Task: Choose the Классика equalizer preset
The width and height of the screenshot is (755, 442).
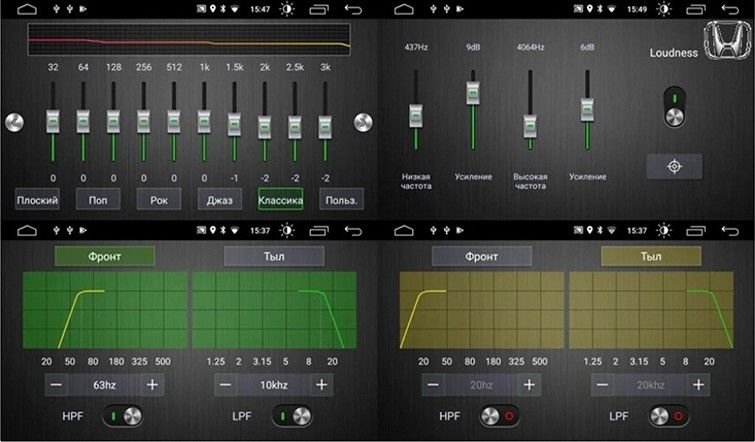Action: pyautogui.click(x=281, y=199)
